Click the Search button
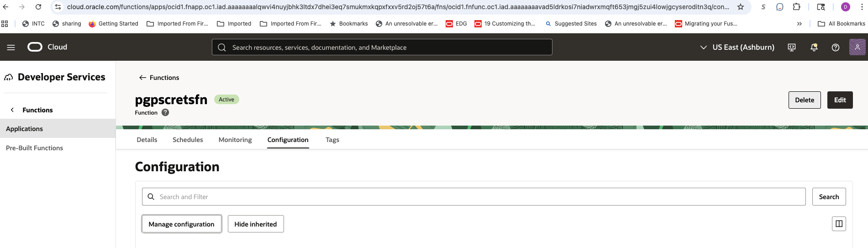The height and width of the screenshot is (248, 868). [829, 197]
